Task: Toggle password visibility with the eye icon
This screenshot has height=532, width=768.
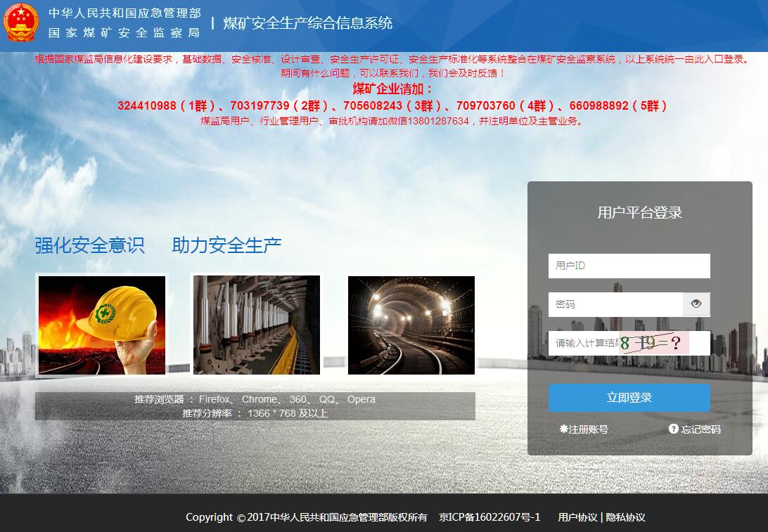Action: pos(696,304)
